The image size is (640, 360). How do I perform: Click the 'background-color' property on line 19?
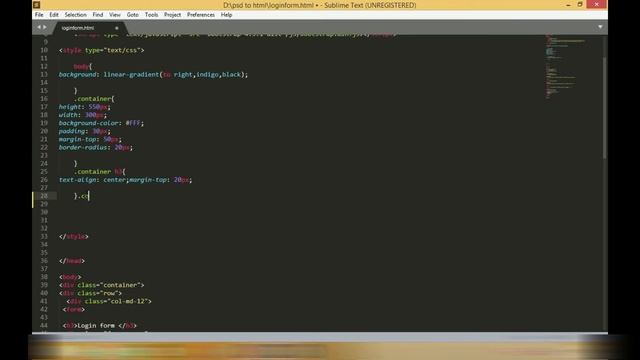[89, 123]
